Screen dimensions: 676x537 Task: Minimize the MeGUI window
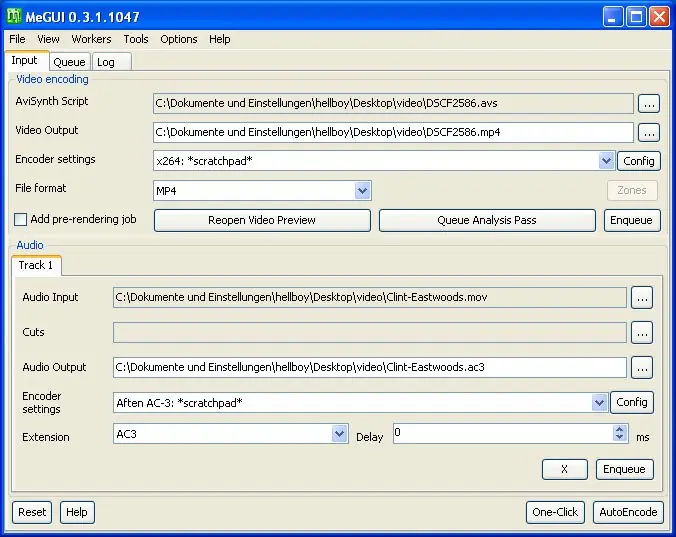(x=613, y=17)
